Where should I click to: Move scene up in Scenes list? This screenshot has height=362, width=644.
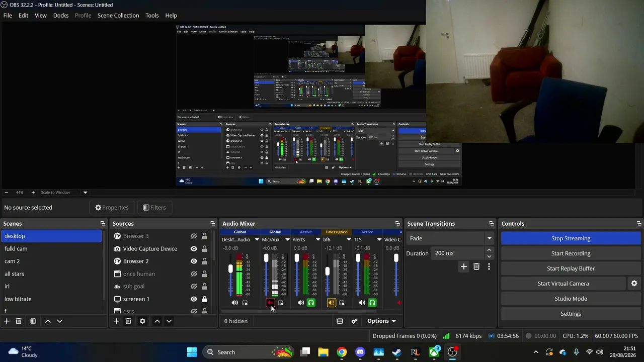point(48,321)
